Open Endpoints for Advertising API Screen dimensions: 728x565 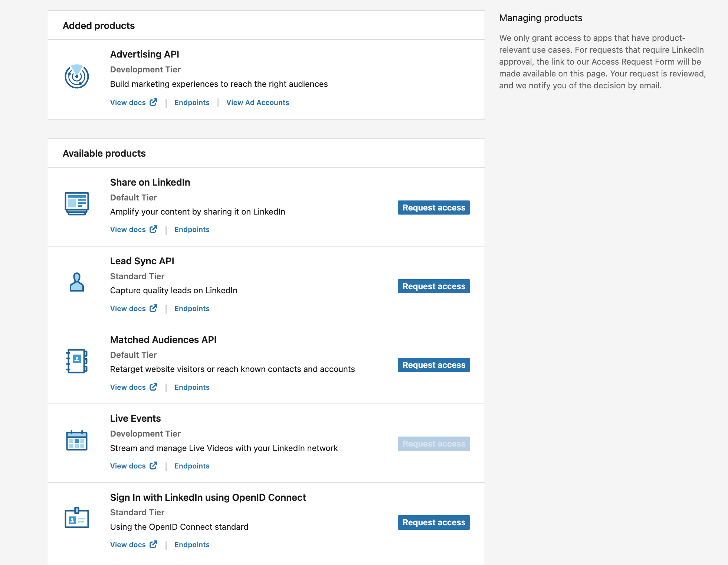point(192,102)
